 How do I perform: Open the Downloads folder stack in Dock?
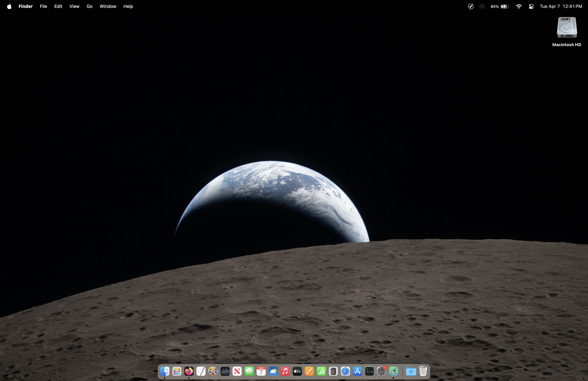click(x=411, y=371)
